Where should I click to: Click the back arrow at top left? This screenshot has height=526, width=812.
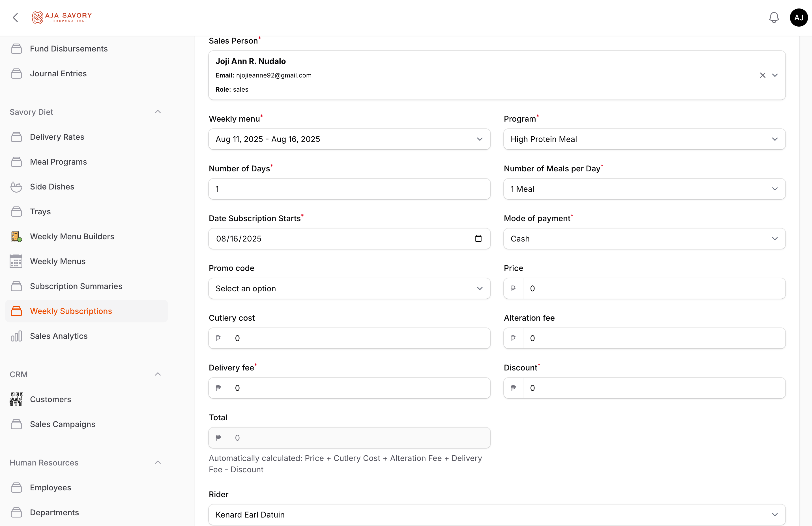[15, 18]
